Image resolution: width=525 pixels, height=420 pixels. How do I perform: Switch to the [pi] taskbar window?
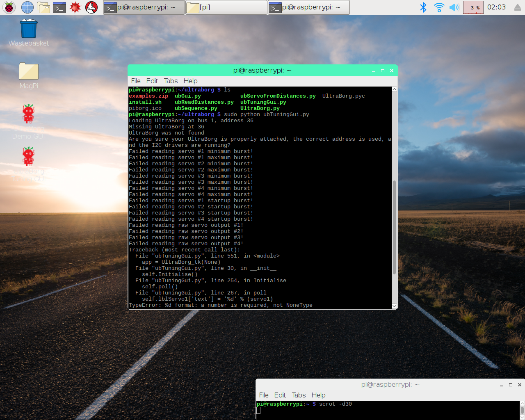click(226, 7)
